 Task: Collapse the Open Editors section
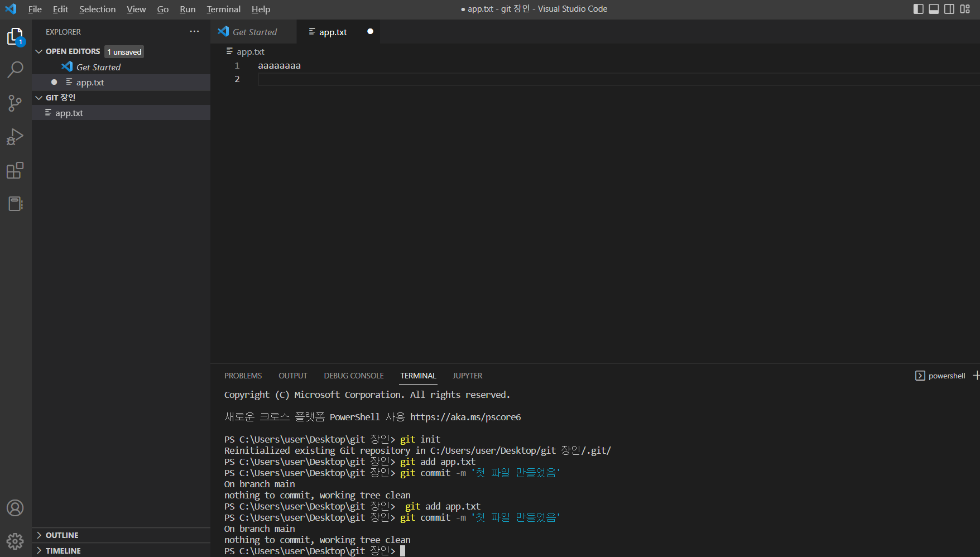39,51
